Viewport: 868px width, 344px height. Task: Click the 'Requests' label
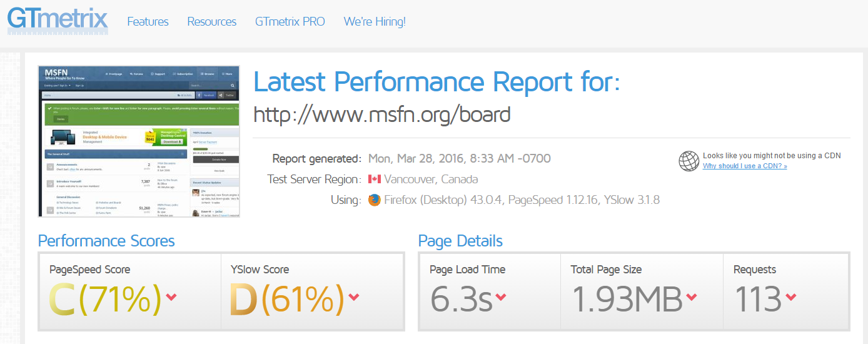755,270
